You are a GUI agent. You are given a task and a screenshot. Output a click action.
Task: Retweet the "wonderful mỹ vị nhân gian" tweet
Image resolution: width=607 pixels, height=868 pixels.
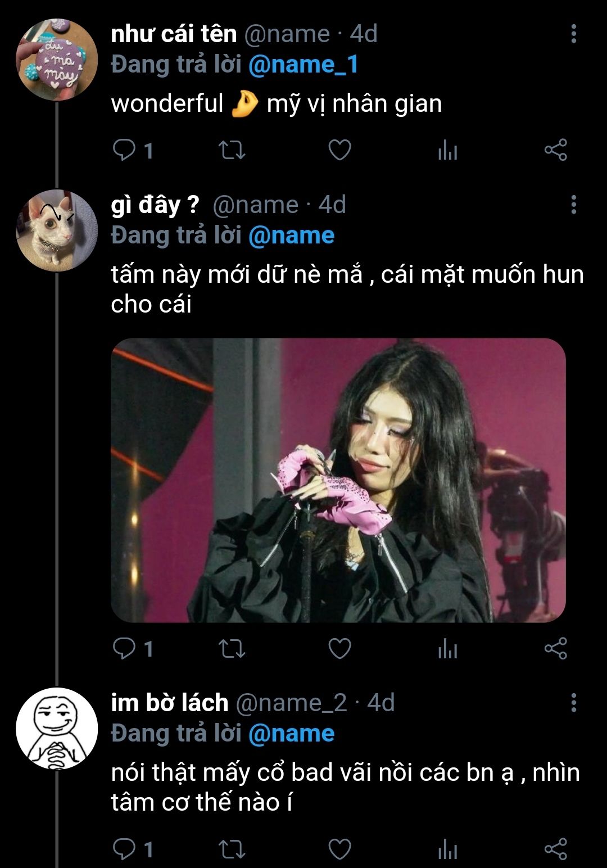232,150
